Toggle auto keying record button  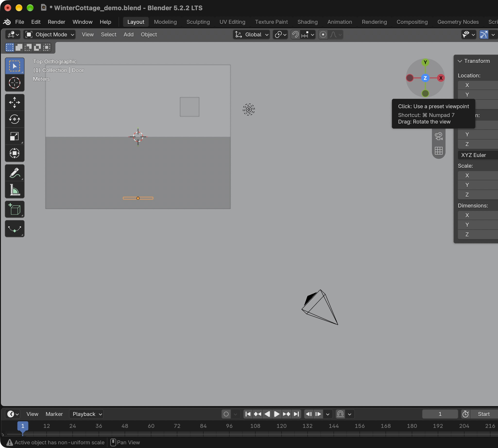(226, 414)
